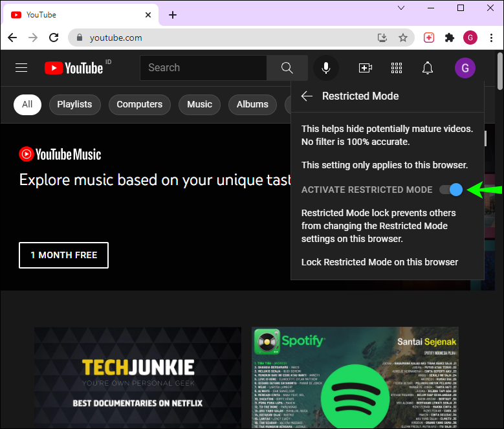Click the youtube.com address bar
Screen dimensions: 504x429
[x=241, y=38]
